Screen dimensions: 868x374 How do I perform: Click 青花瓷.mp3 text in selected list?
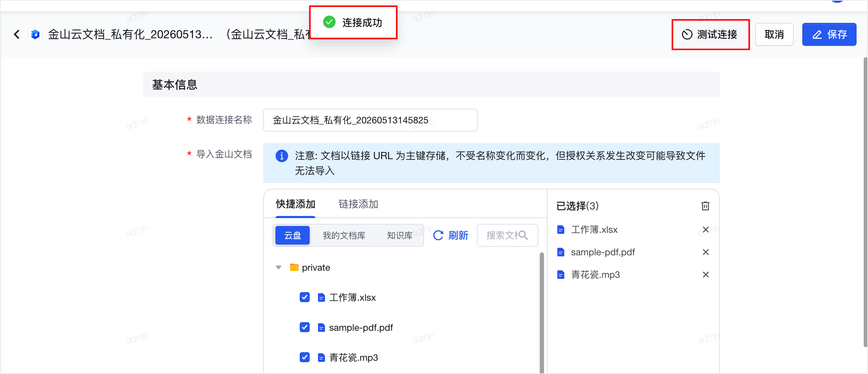pos(595,275)
